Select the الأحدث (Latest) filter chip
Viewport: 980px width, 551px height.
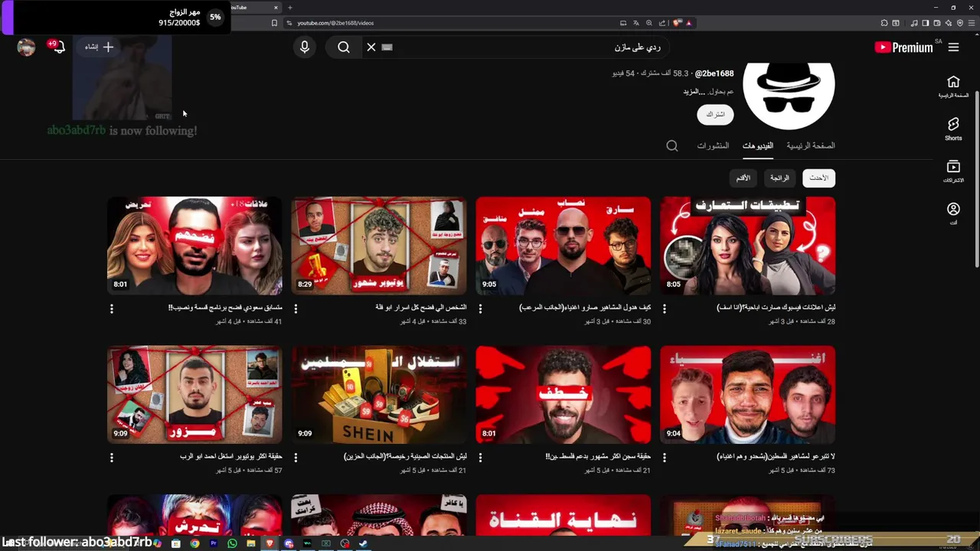click(818, 178)
